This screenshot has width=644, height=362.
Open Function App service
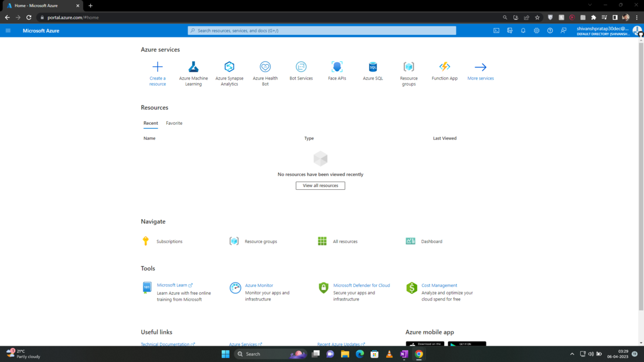(444, 71)
